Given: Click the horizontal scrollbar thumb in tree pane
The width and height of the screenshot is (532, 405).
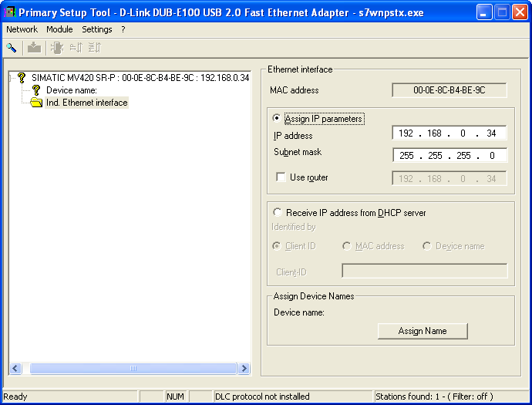Looking at the screenshot, I should 133,368.
